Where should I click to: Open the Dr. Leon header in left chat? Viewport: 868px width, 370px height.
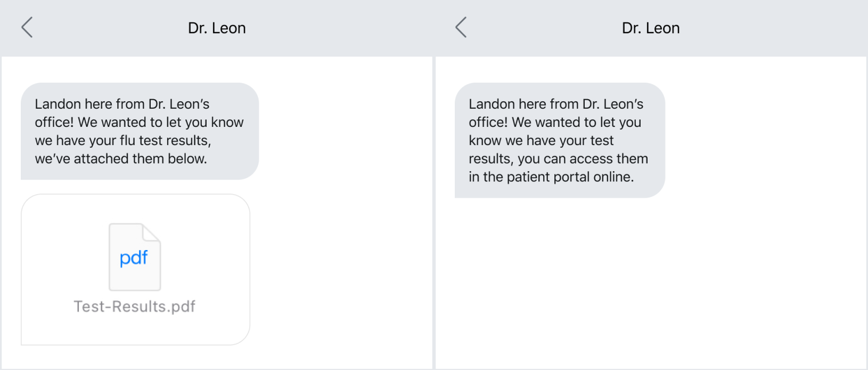point(217,27)
